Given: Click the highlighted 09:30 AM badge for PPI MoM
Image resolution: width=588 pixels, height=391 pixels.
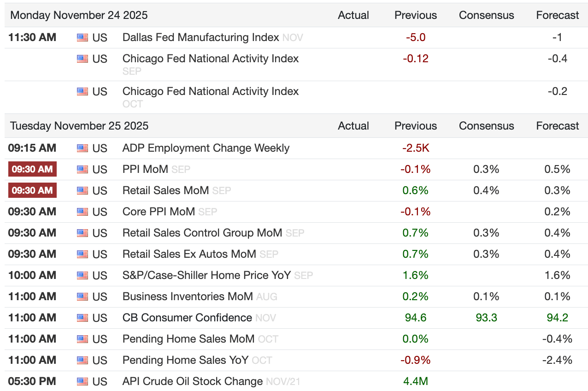Looking at the screenshot, I should coord(32,169).
